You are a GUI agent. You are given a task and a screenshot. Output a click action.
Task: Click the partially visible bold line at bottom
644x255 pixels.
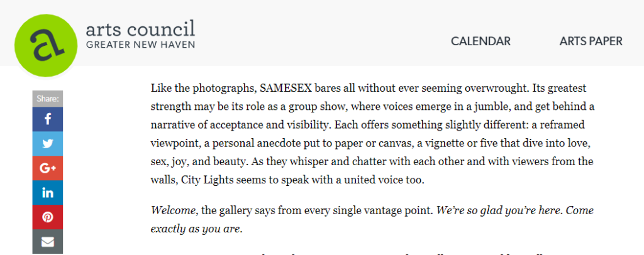[372, 252]
